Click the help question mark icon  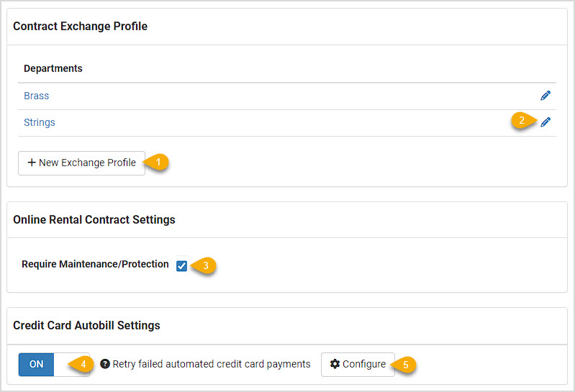[x=105, y=364]
